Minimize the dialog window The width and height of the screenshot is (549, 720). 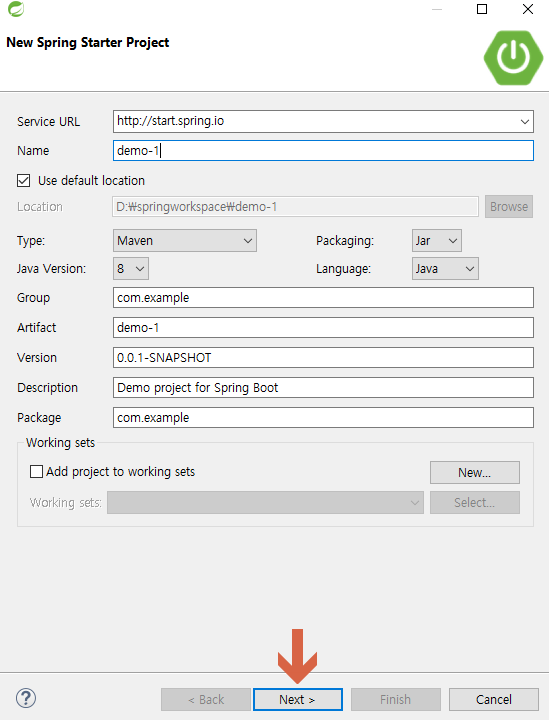(x=437, y=9)
